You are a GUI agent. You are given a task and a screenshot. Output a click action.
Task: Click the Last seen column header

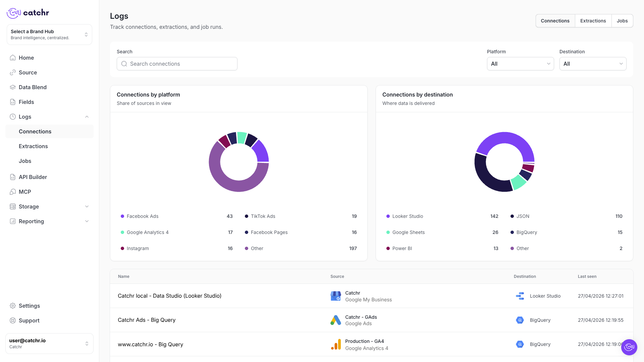(587, 277)
